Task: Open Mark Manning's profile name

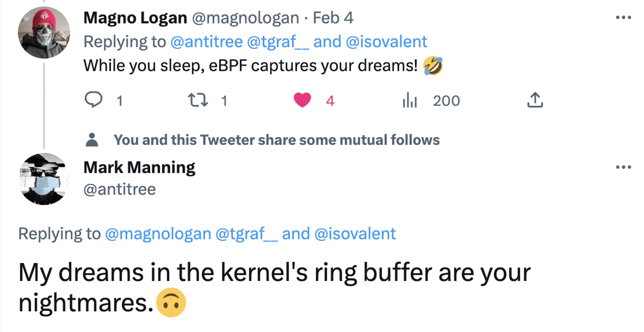Action: click(139, 168)
